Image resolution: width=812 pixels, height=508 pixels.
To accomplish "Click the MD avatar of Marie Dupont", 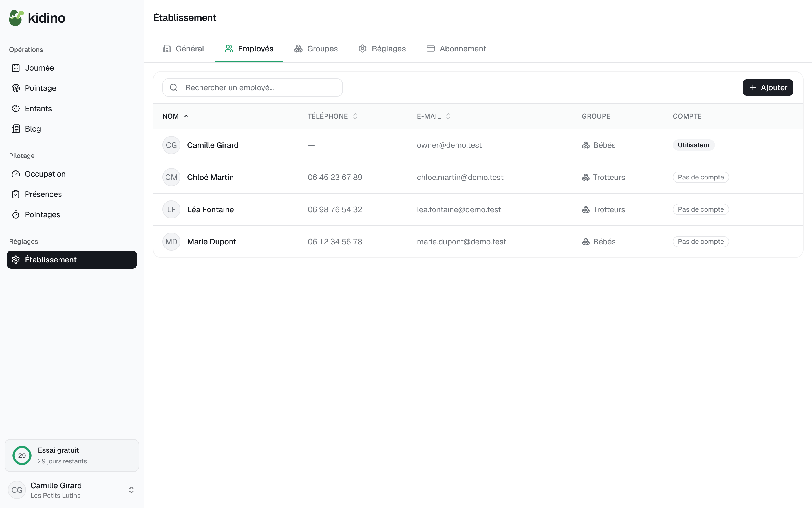I will [x=171, y=242].
